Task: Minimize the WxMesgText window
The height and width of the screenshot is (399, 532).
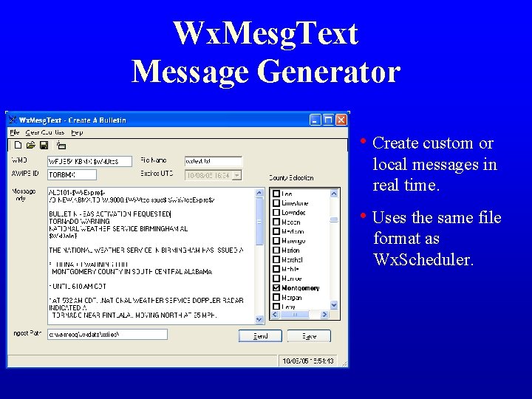Action: pyautogui.click(x=316, y=120)
